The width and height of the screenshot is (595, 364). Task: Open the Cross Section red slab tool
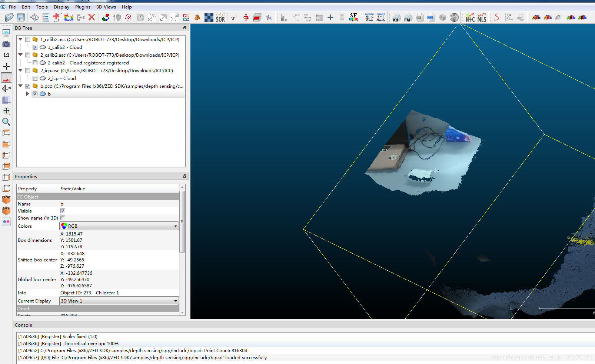pos(257,17)
